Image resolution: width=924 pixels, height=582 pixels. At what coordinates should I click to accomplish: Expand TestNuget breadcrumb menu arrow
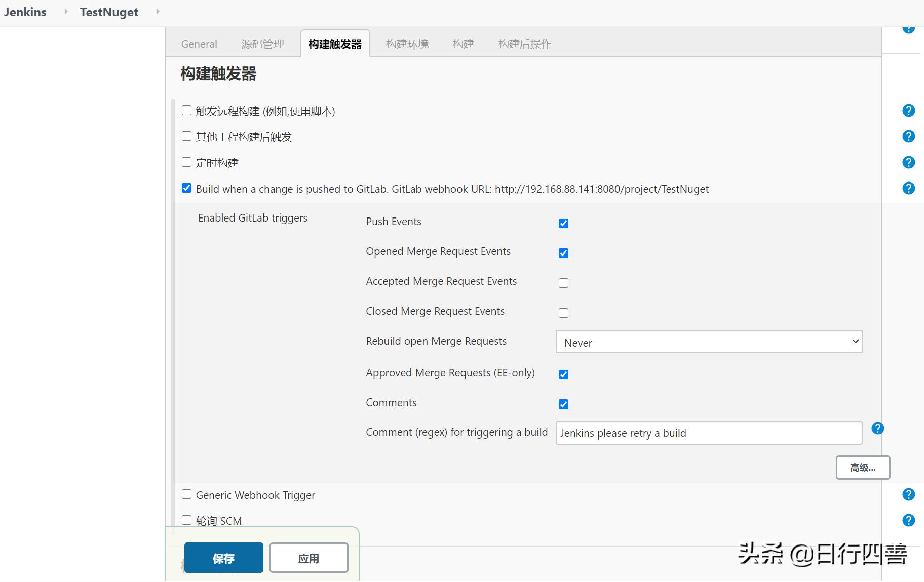click(x=158, y=11)
